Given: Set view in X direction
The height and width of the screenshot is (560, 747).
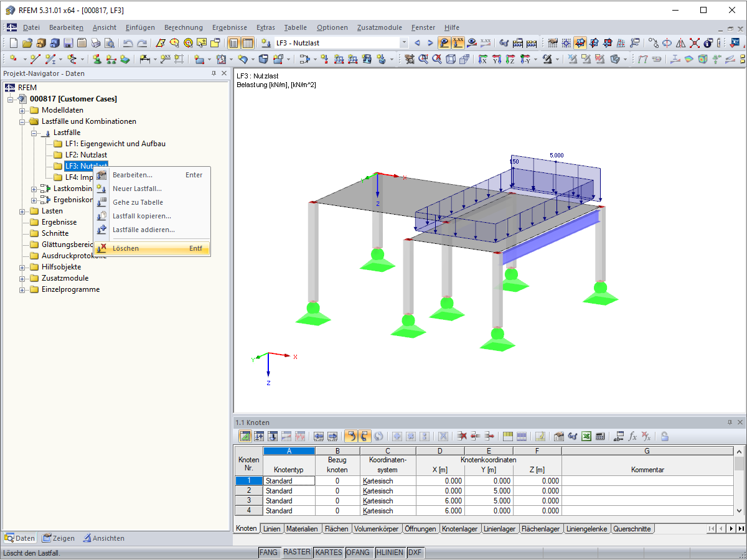Looking at the screenshot, I should pos(482,59).
